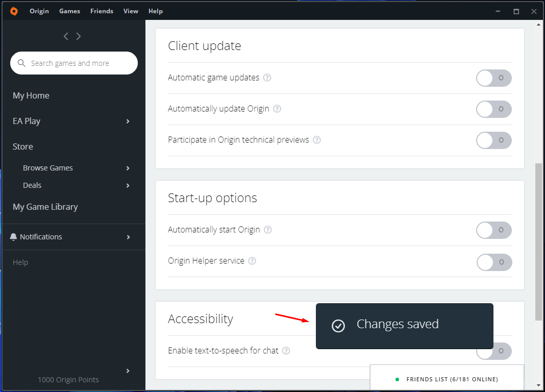
Task: Open My Game Library
Action: (x=45, y=207)
